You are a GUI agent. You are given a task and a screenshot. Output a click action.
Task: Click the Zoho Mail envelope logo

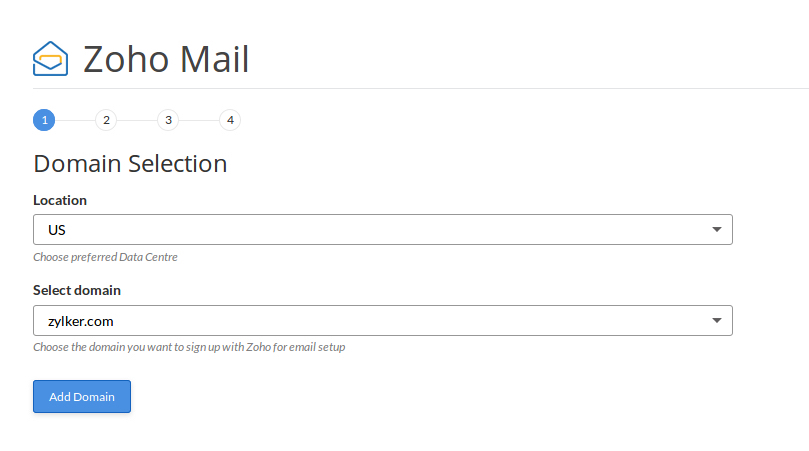(50, 59)
